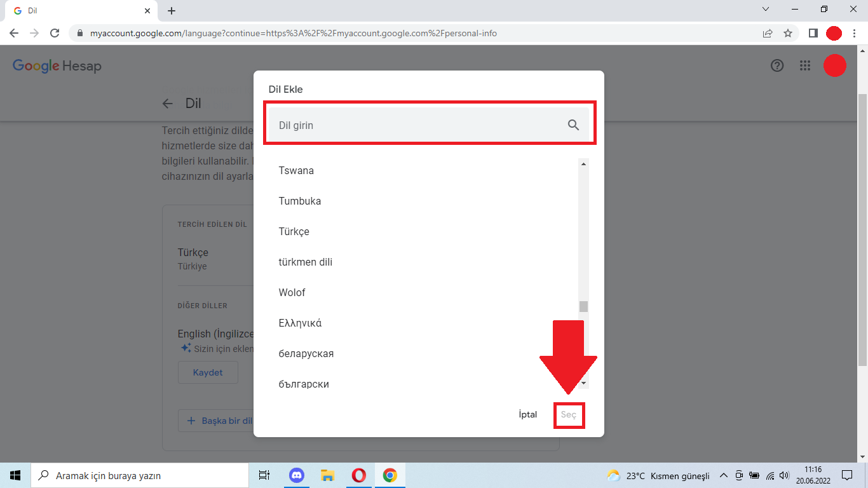This screenshot has height=488, width=868.
Task: Click the back arrow beside Dil heading
Action: click(168, 104)
